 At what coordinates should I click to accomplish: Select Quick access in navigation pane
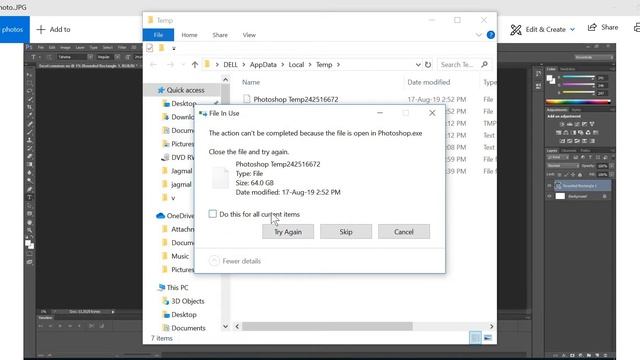pos(185,90)
